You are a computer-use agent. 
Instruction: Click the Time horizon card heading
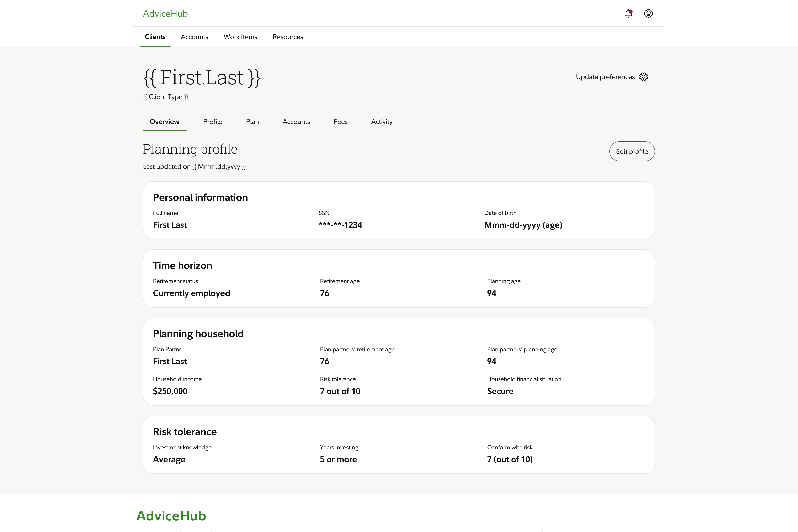click(x=182, y=266)
